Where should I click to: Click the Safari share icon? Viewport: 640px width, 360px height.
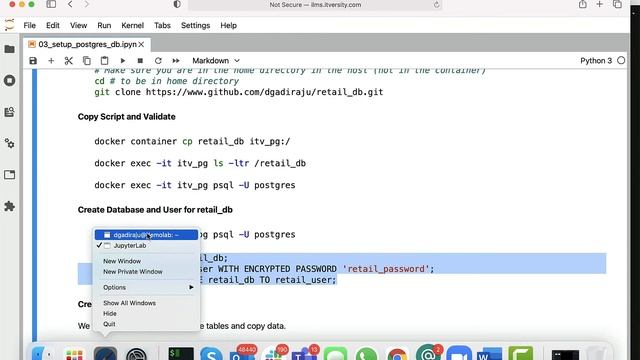coord(582,4)
